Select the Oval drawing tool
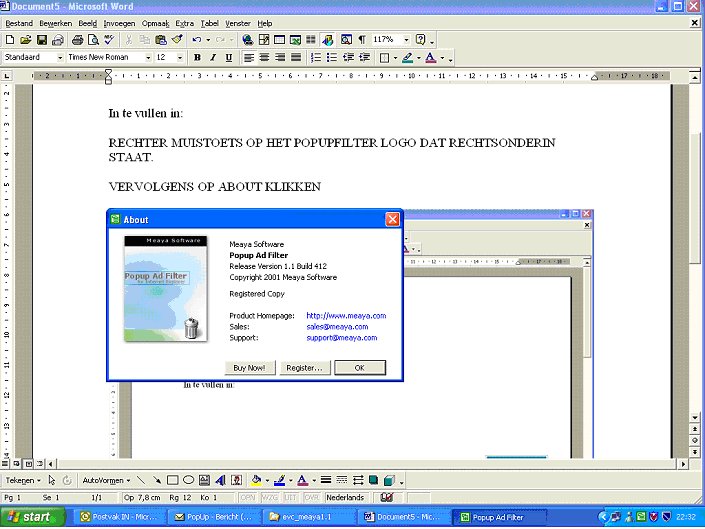Screen dimensions: 705x529 (x=188, y=480)
